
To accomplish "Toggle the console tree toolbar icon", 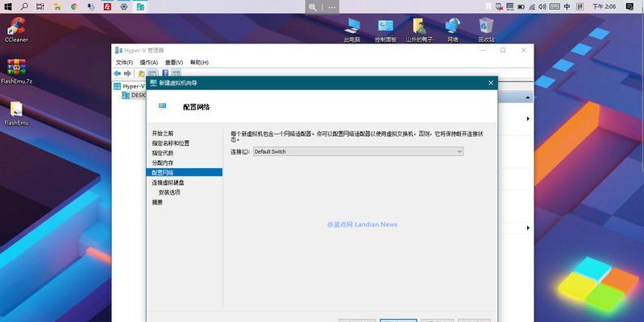I will [x=152, y=73].
